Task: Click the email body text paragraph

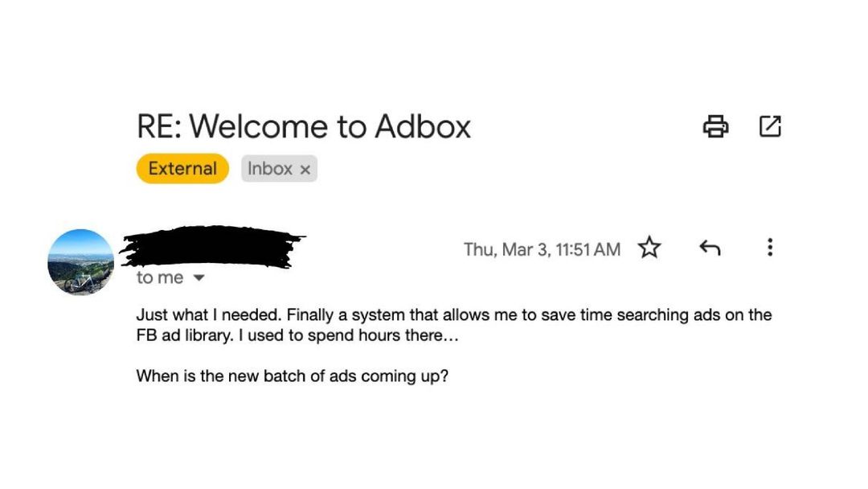Action: 453,325
